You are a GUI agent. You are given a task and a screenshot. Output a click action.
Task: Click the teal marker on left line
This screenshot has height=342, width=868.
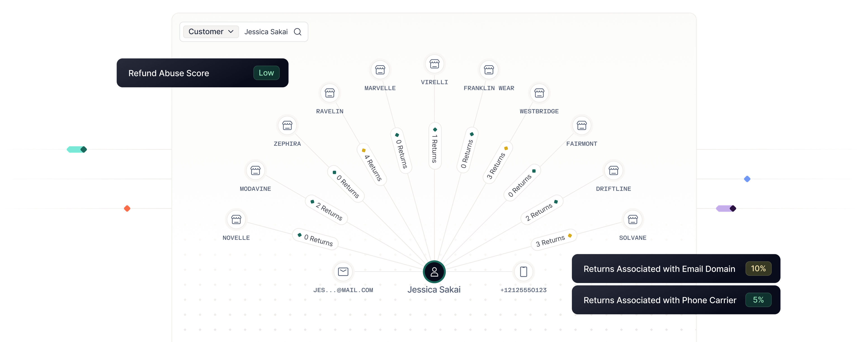(x=76, y=149)
